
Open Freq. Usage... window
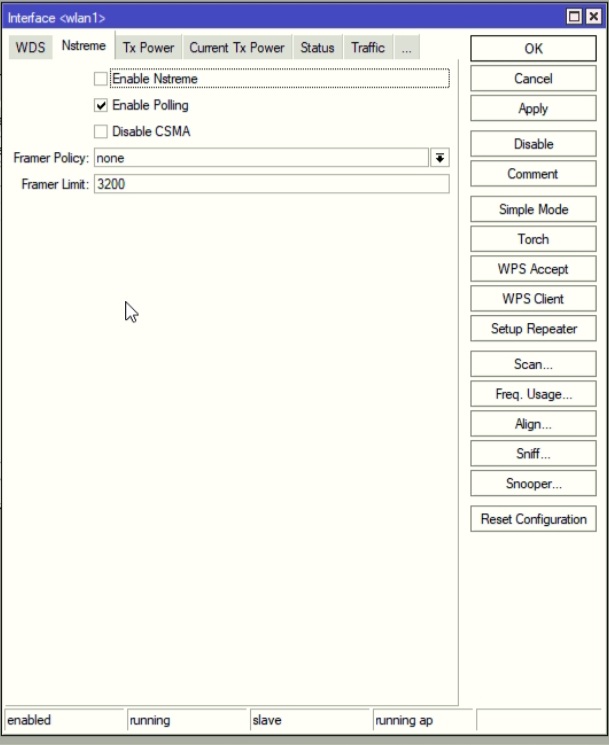pos(533,394)
